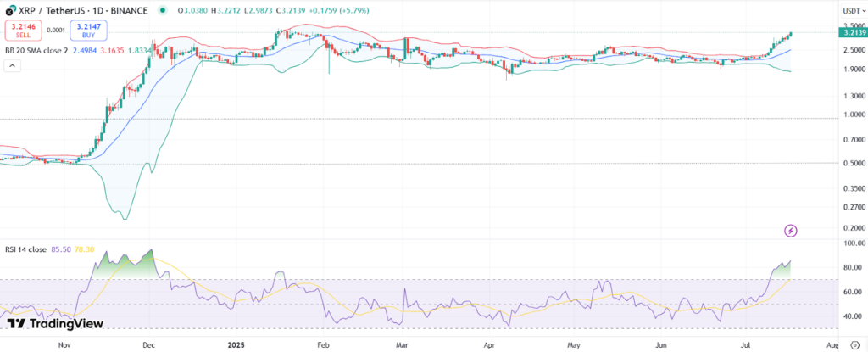868x352 pixels.
Task: Click the Feb label on time axis
Action: click(323, 344)
